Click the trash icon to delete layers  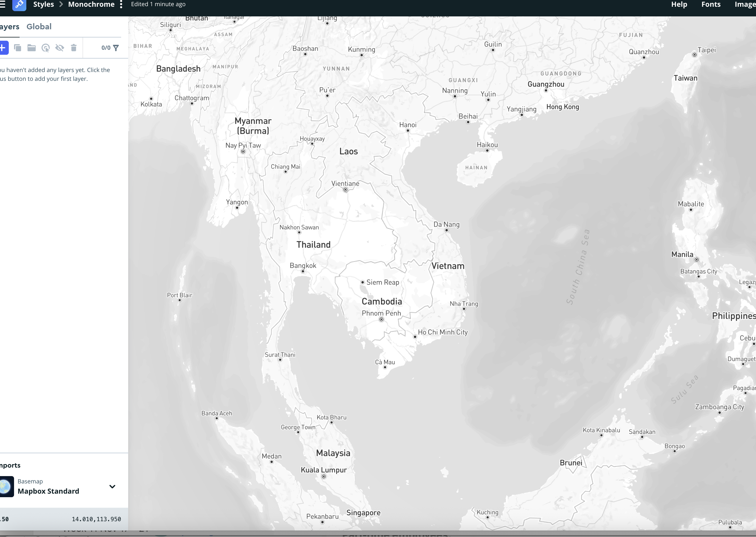click(74, 48)
